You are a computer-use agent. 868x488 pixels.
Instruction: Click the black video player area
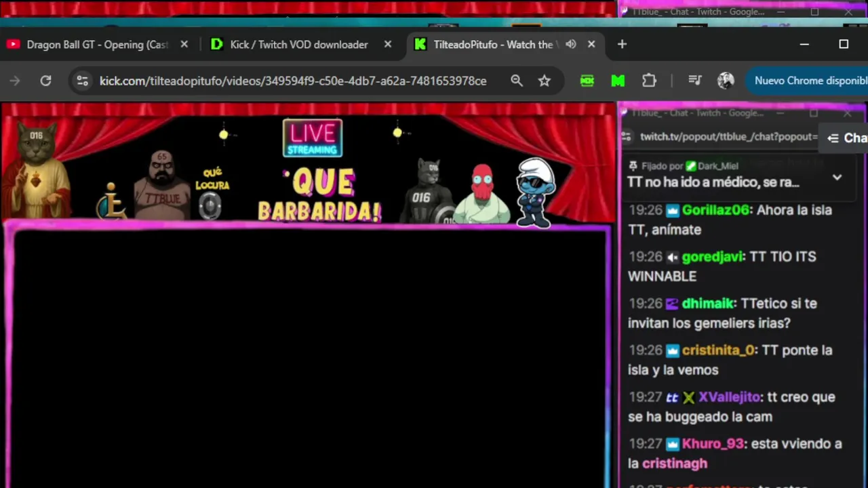pyautogui.click(x=310, y=359)
